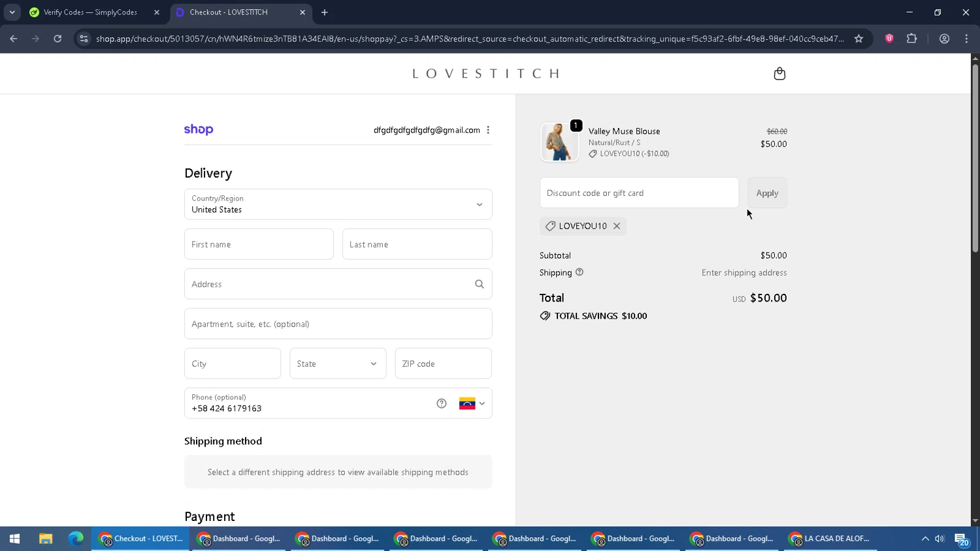Image resolution: width=980 pixels, height=551 pixels.
Task: Click the LOVESTITCH store logo
Action: (486, 74)
